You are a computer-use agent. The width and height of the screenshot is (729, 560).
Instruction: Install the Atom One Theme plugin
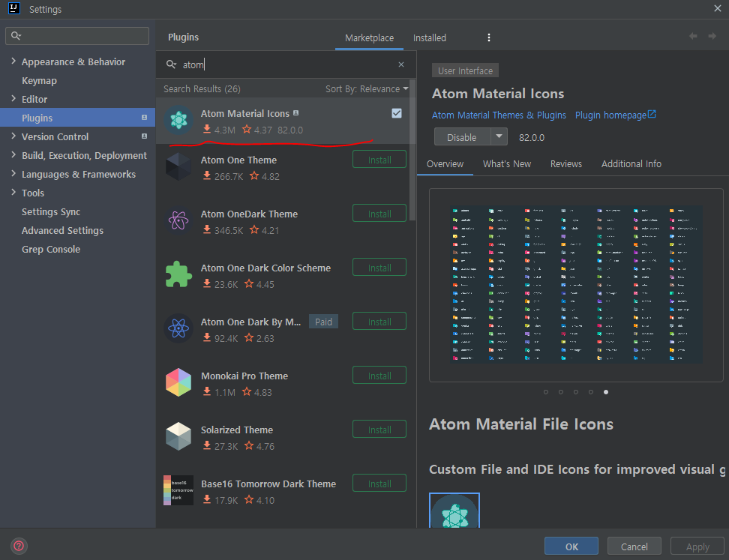(379, 160)
